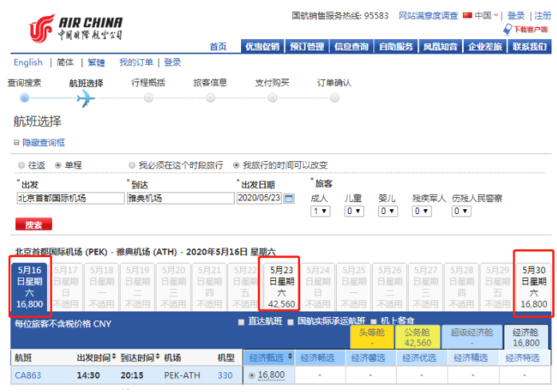
Task: Open the 凤凰知音 menu tab
Action: click(x=440, y=46)
